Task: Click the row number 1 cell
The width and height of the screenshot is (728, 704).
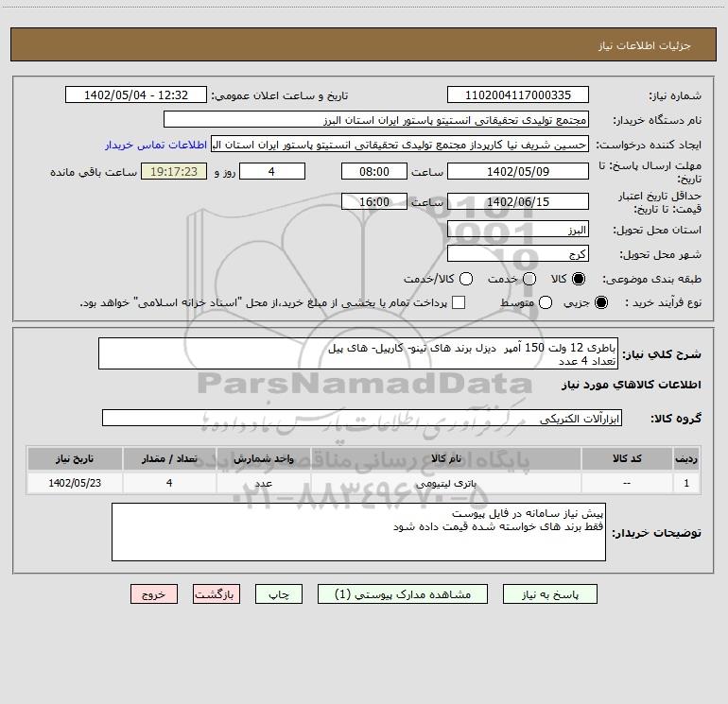Action: [686, 483]
